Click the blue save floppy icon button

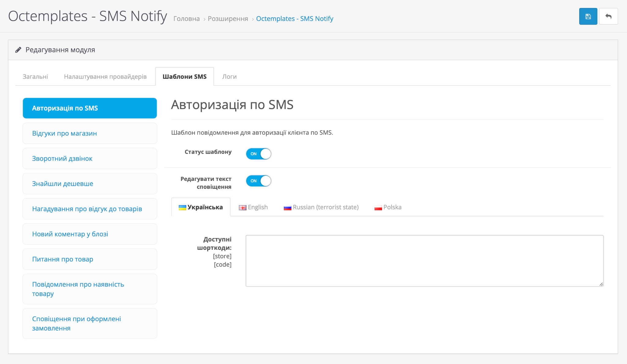point(588,17)
